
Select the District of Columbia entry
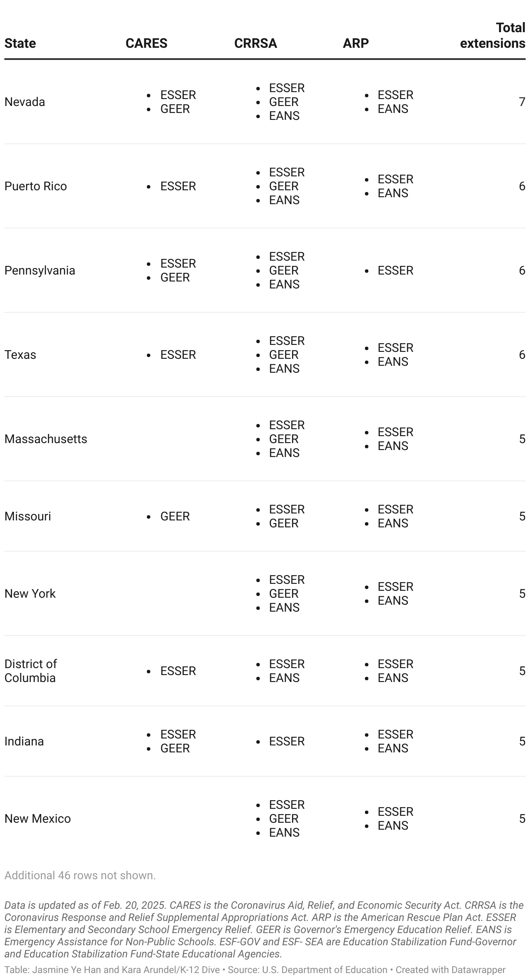[30, 671]
